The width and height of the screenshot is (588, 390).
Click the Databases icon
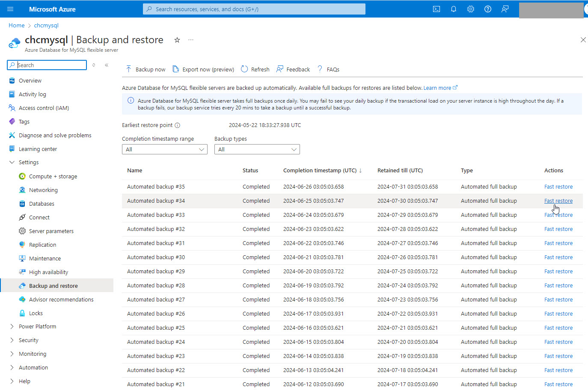point(22,204)
